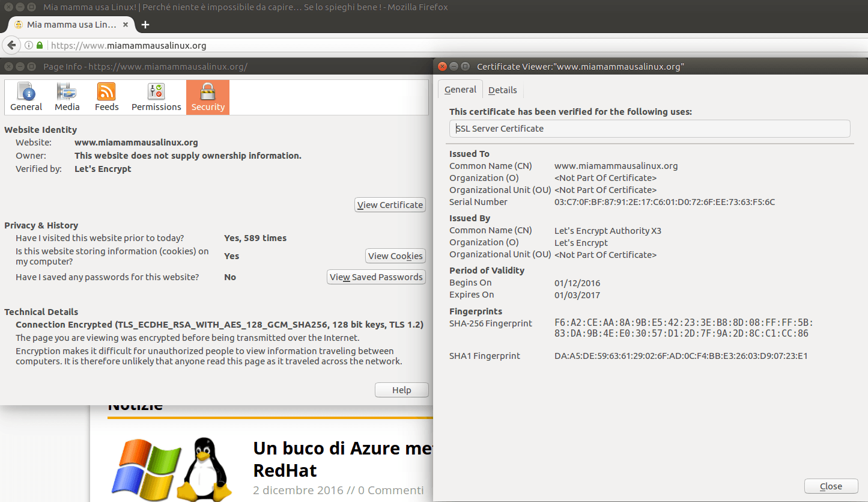868x502 pixels.
Task: Click the 'Yes, 589 times' visit count
Action: [255, 238]
